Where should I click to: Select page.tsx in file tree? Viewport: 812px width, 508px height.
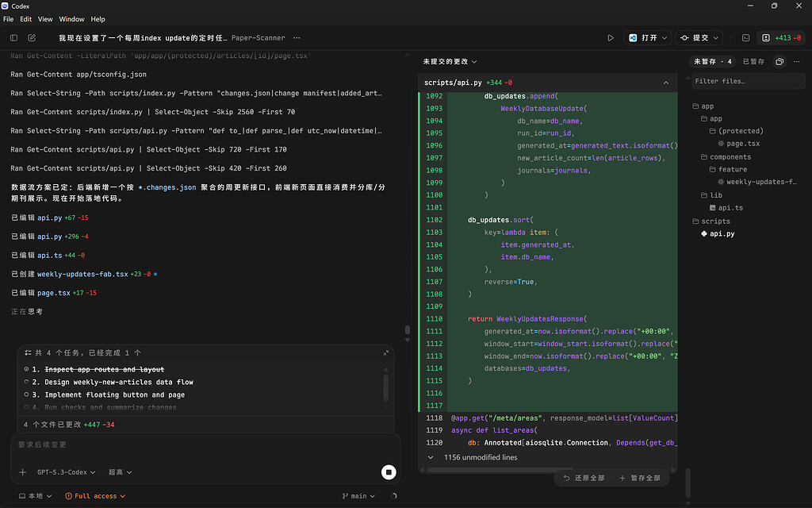pos(738,144)
